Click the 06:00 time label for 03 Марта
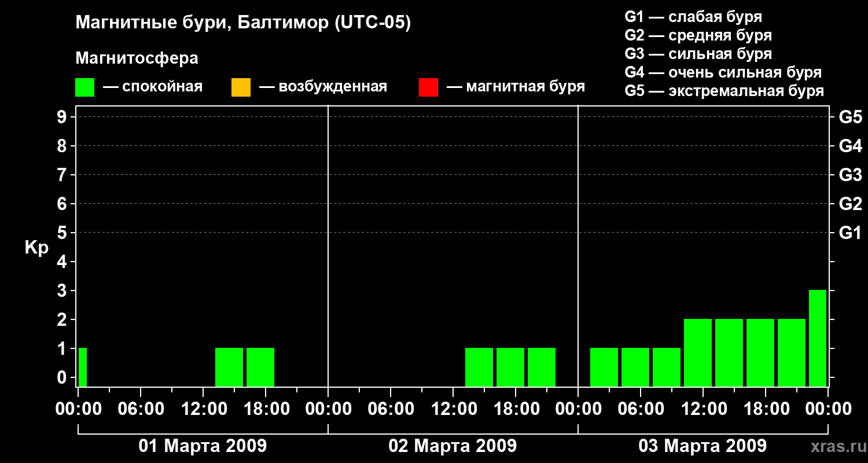The image size is (868, 463). tap(641, 409)
